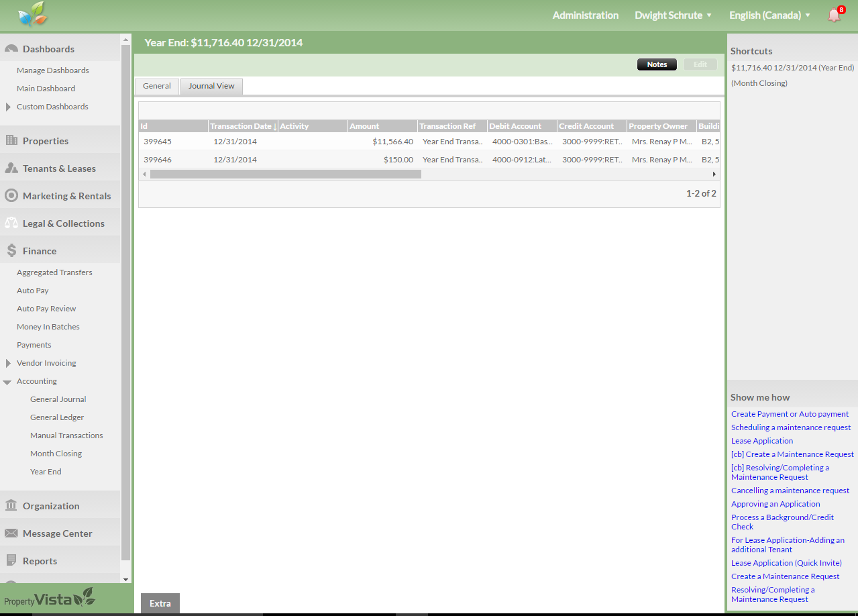Click the Finance dollar sign icon
Image resolution: width=858 pixels, height=616 pixels.
11,250
